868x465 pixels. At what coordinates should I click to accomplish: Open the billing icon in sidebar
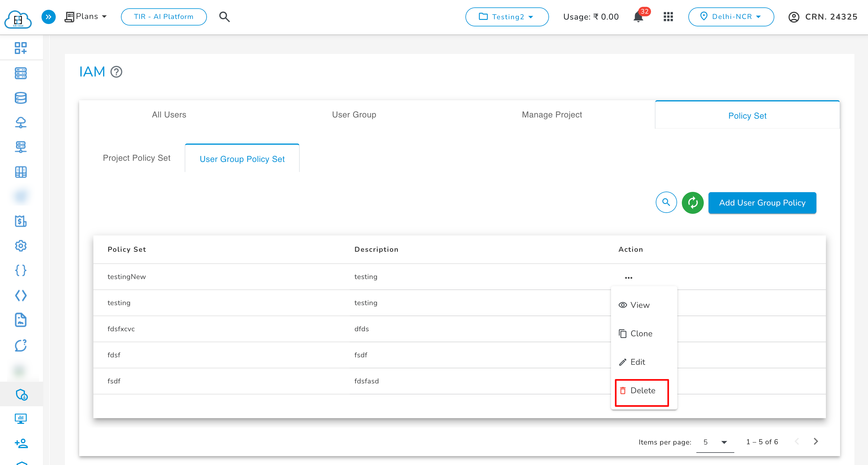pyautogui.click(x=20, y=221)
